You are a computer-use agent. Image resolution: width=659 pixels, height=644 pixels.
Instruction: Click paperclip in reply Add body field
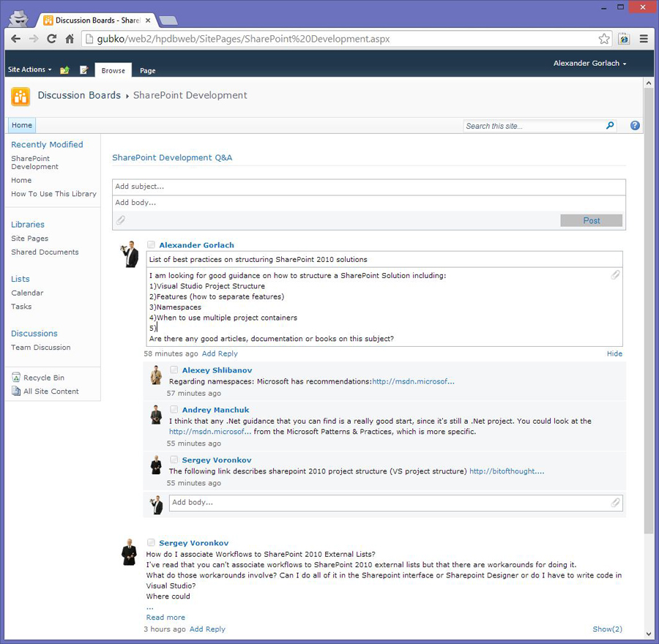tap(615, 503)
